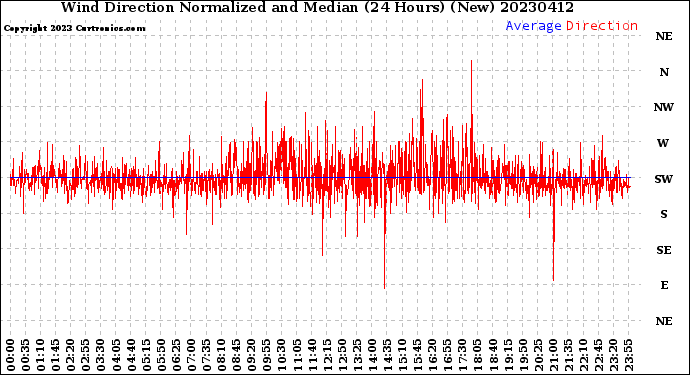This screenshot has width=690, height=375.
Task: Click the 08:45 time axis label
Action: tap(237, 355)
